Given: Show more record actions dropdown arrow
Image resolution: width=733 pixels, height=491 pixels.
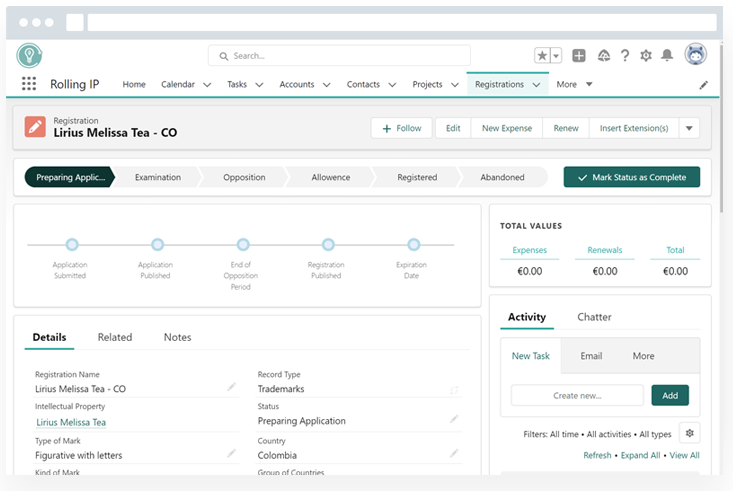Looking at the screenshot, I should 689,128.
